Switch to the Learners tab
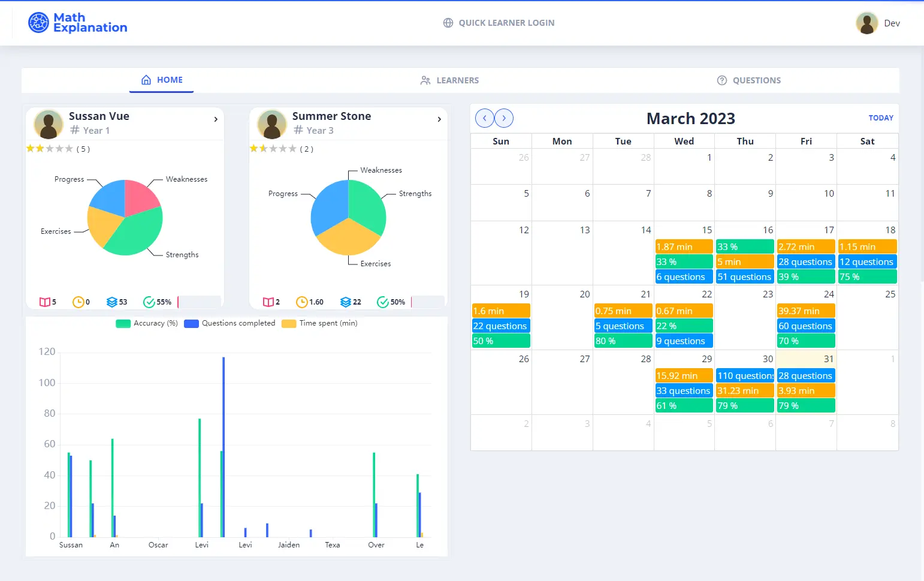This screenshot has width=924, height=581. pyautogui.click(x=449, y=80)
